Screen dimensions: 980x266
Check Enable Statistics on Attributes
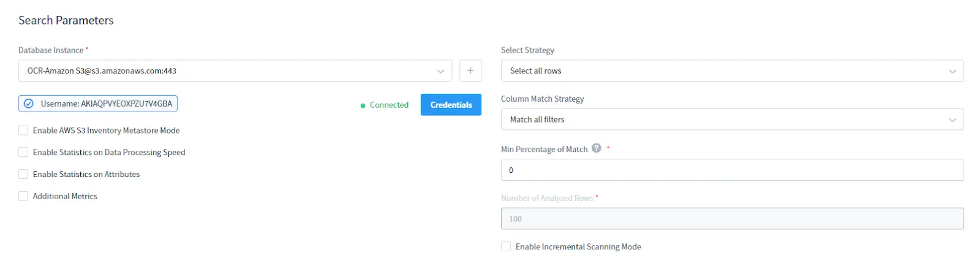tap(23, 175)
